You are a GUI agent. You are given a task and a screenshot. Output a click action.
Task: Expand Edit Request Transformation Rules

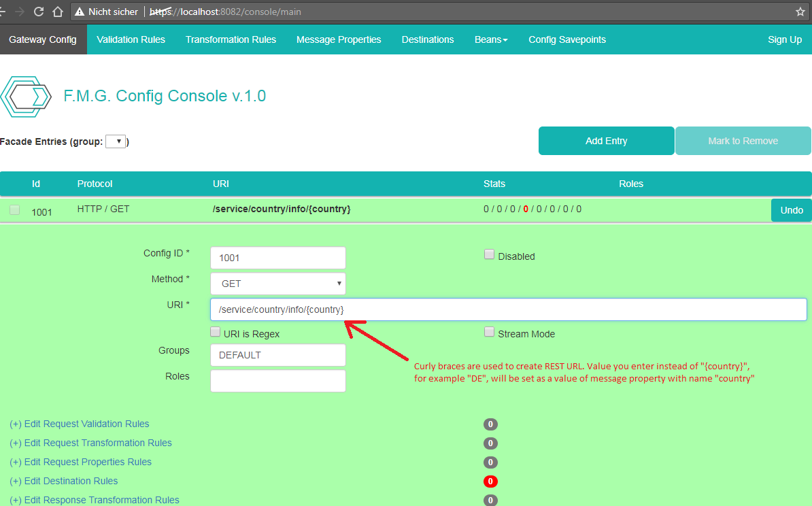(x=91, y=443)
